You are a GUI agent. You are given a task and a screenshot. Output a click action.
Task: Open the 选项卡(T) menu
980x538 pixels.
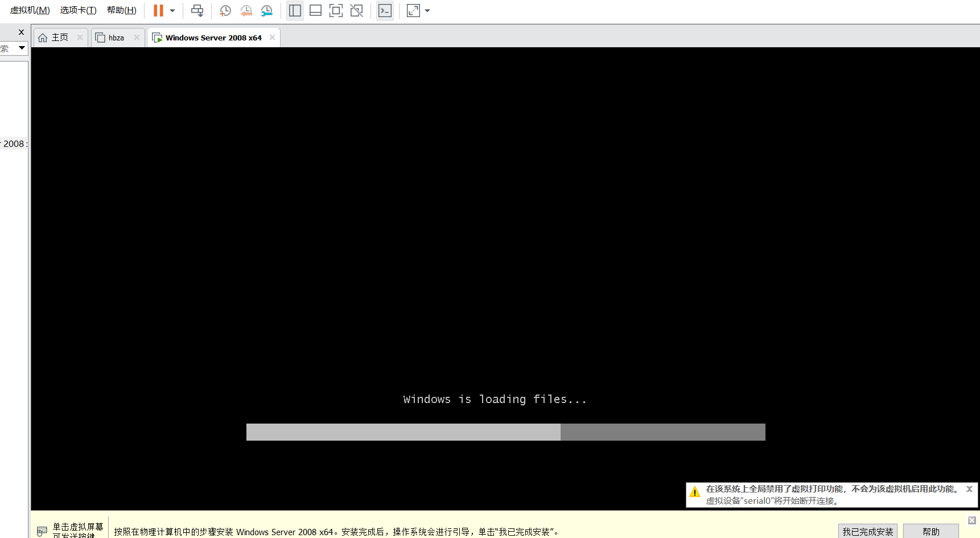pyautogui.click(x=79, y=10)
